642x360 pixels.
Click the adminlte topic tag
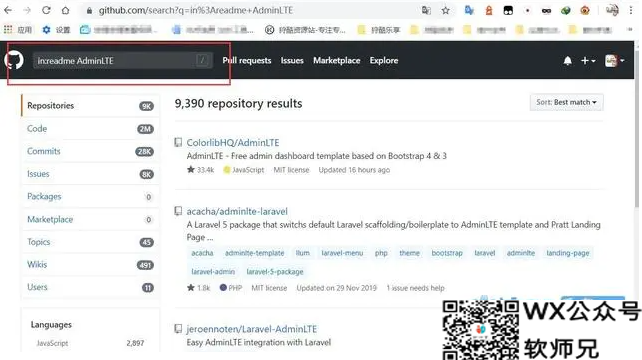pyautogui.click(x=520, y=253)
